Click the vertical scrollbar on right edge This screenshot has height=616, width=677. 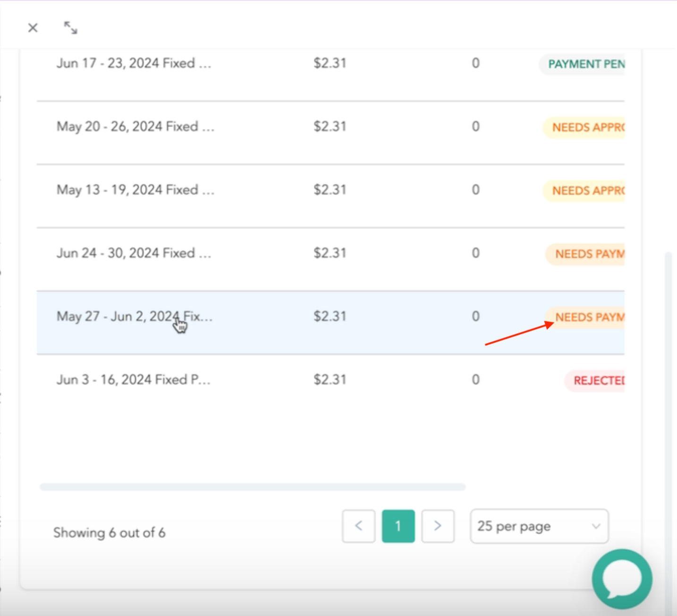(x=668, y=378)
